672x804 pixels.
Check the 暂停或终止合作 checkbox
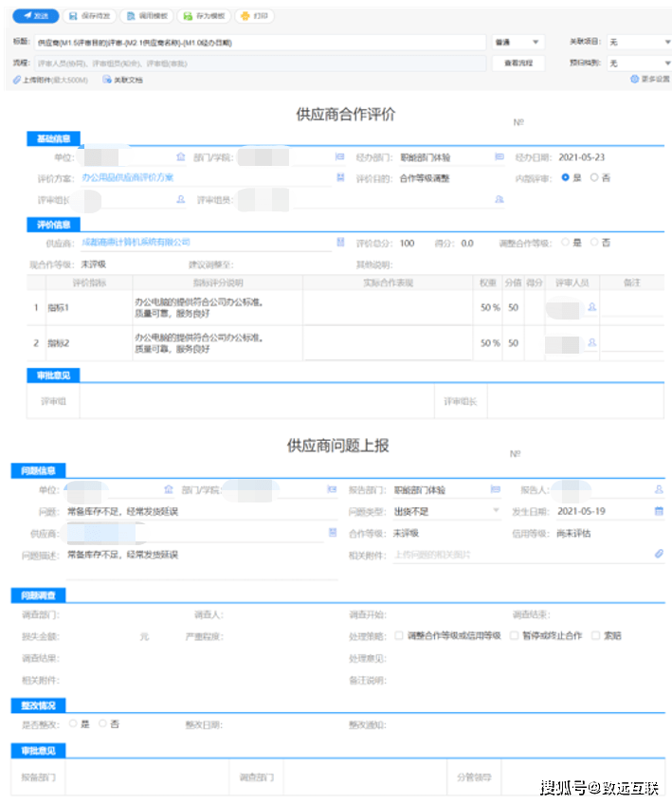[515, 635]
